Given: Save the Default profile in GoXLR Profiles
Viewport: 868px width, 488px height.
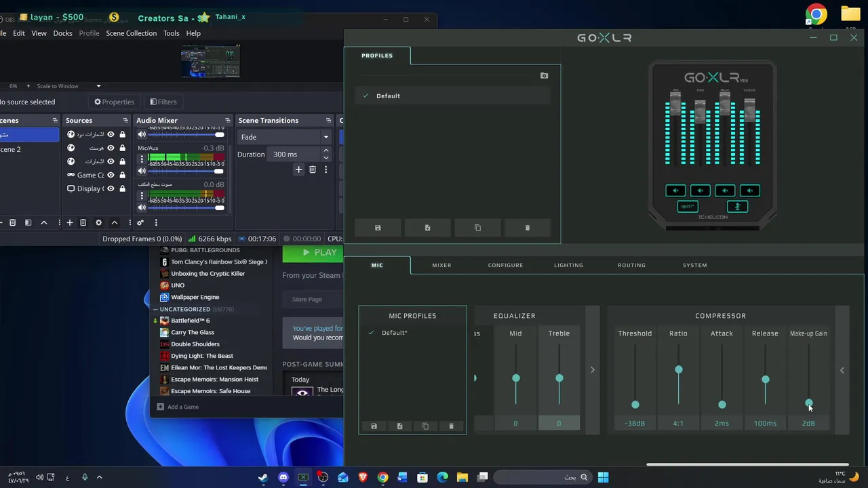Looking at the screenshot, I should [x=378, y=228].
